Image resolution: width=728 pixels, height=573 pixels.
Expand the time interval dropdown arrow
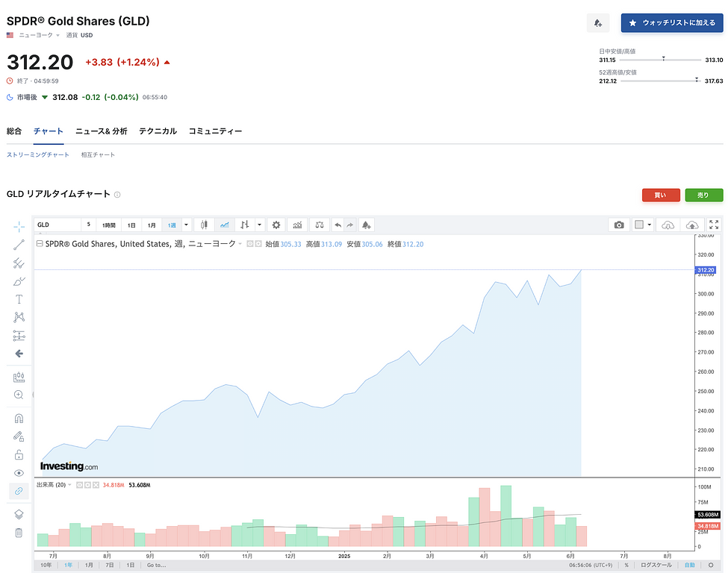tap(187, 225)
